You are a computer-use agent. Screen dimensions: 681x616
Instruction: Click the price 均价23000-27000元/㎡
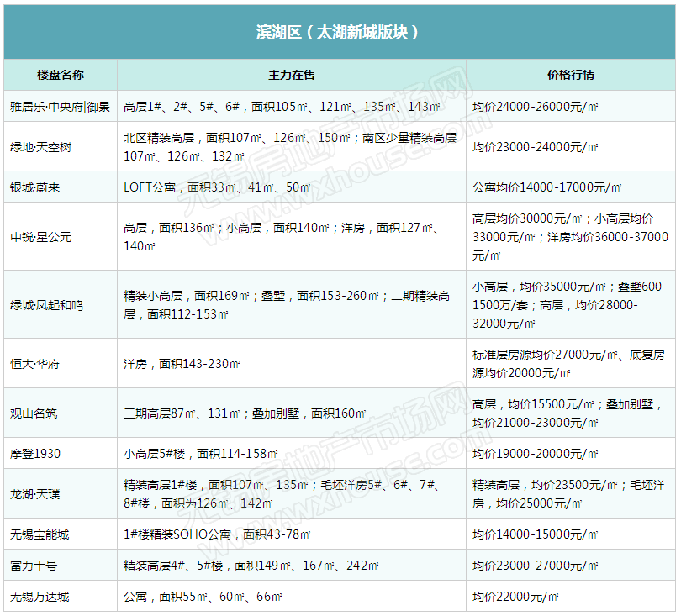[535, 566]
